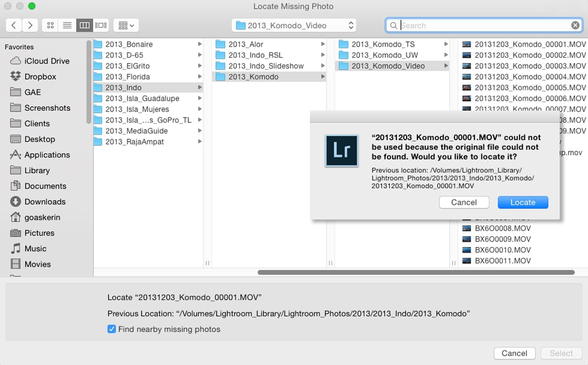
Task: Click Cancel in the Lightroom alert
Action: point(464,202)
